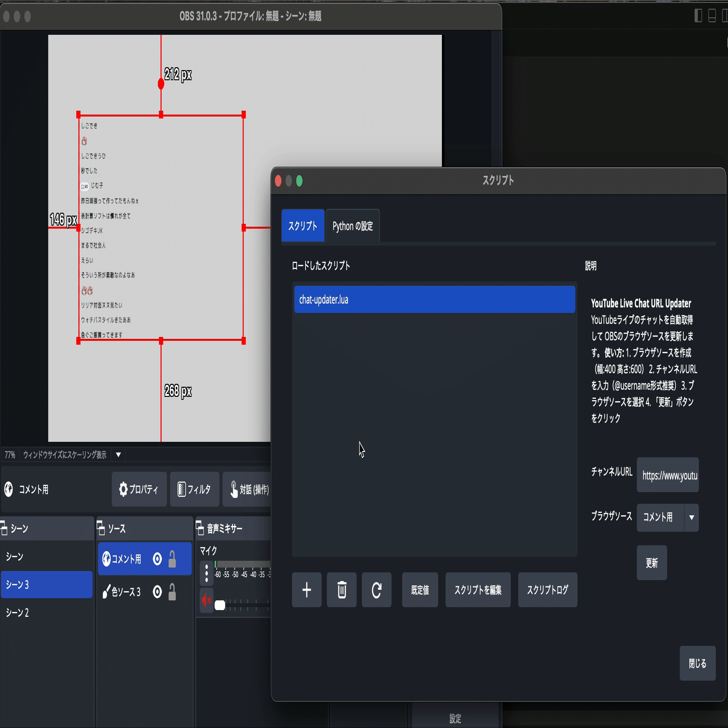The image size is (728, 728).
Task: Click the dock float icon beside シーン header
Action: (x=4, y=528)
